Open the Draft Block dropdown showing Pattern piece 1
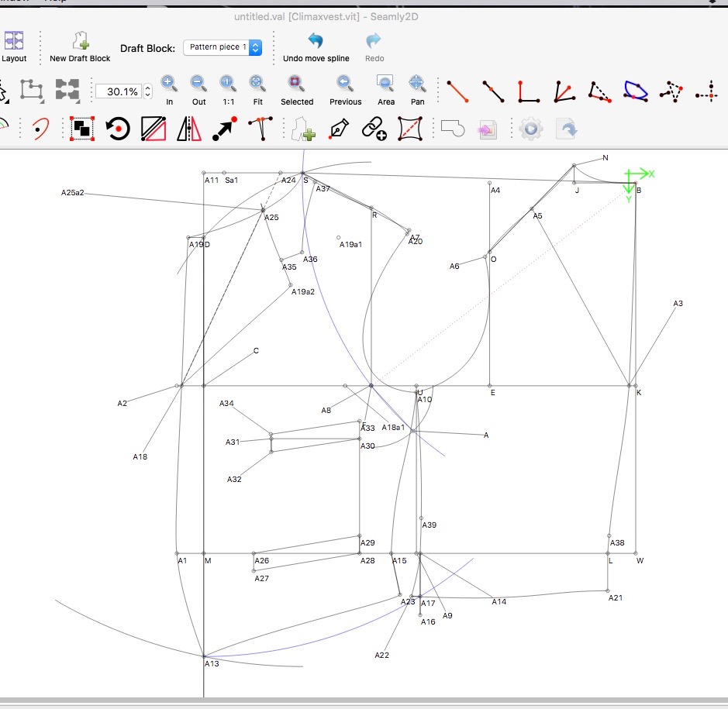The width and height of the screenshot is (728, 709). 223,47
